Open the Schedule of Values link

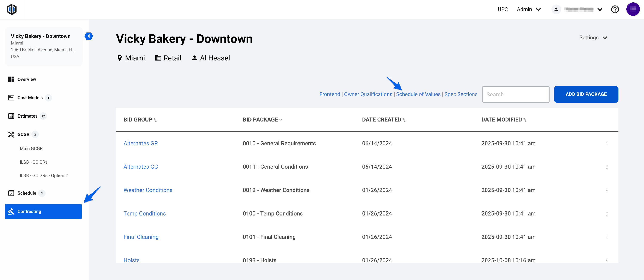(418, 94)
